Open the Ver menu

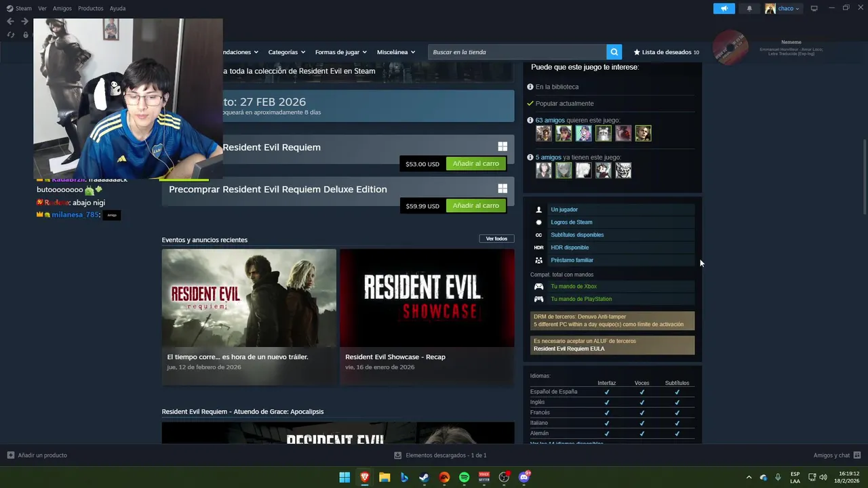[x=42, y=8]
